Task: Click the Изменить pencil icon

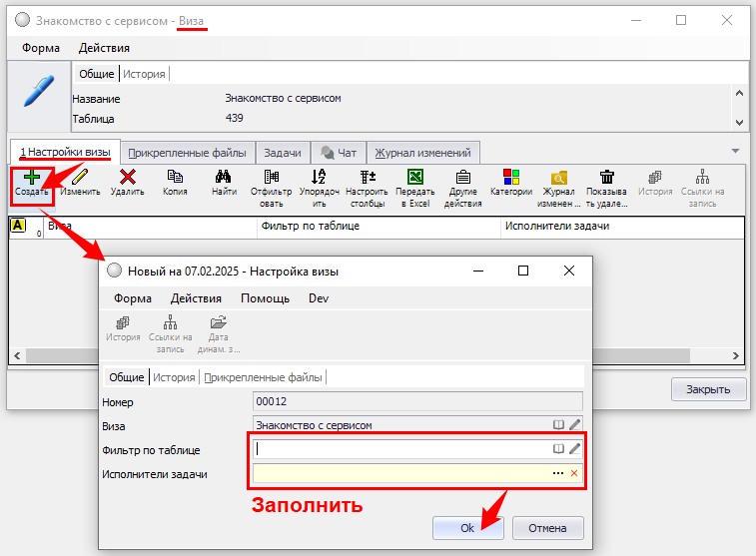Action: [79, 178]
